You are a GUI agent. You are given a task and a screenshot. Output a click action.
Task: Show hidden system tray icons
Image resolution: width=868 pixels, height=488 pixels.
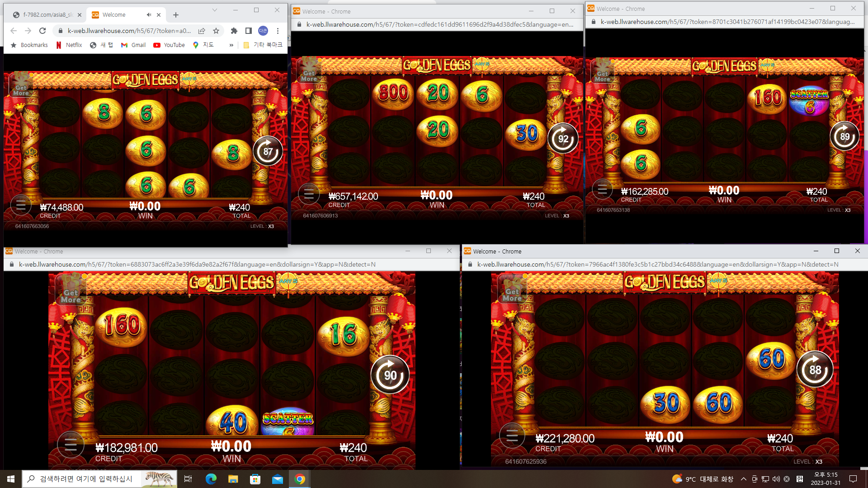tap(743, 479)
